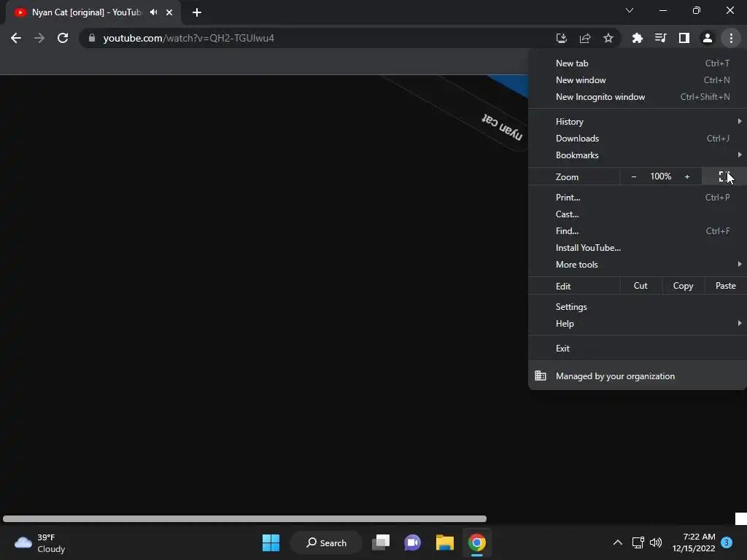Viewport: 747px width, 560px height.
Task: Open the volume tray icon
Action: (x=656, y=542)
